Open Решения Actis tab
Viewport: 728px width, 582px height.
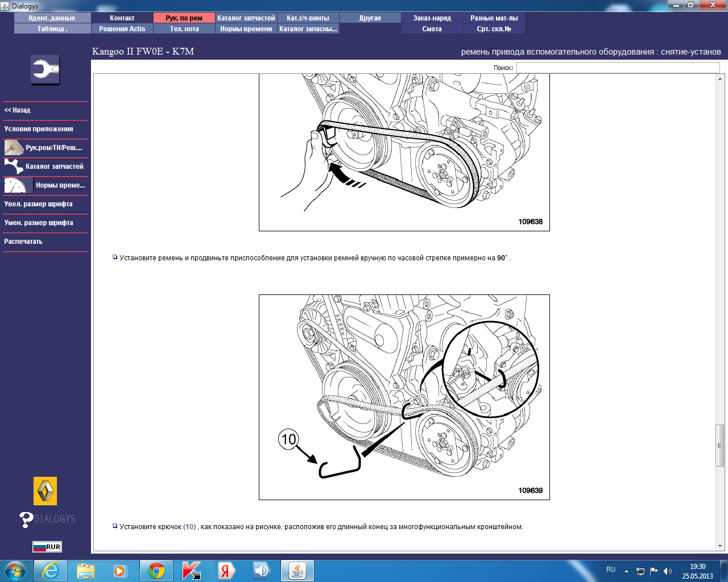coord(122,29)
